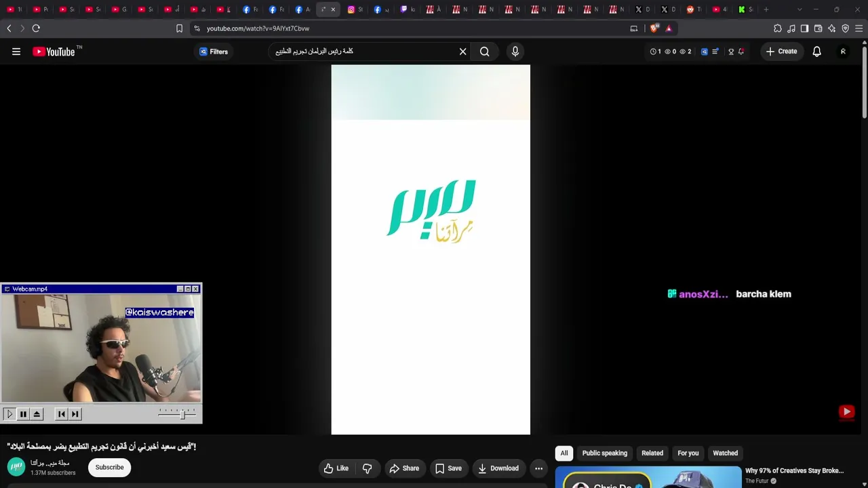Like the video
The height and width of the screenshot is (488, 868).
click(336, 468)
